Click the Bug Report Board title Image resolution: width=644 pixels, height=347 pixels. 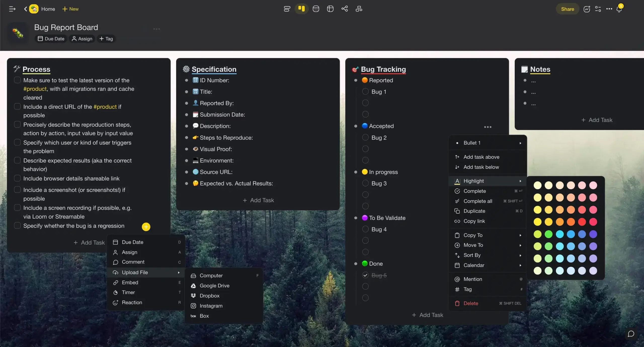66,27
